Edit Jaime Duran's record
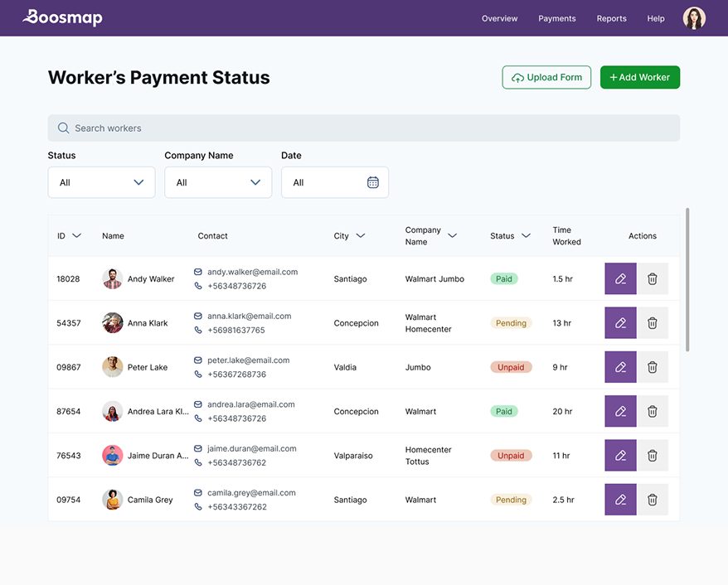Screen dimensions: 728x585 point(620,456)
